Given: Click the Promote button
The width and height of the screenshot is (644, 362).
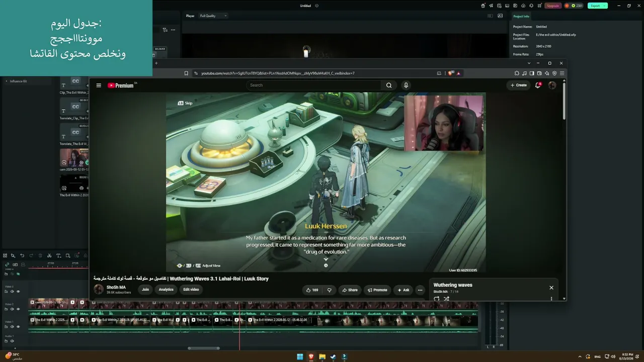Looking at the screenshot, I should 377,290.
